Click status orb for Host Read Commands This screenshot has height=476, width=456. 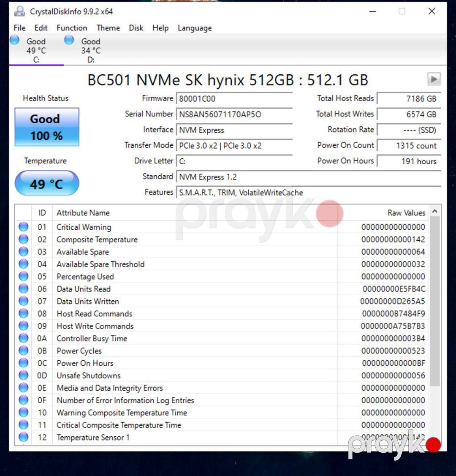click(23, 313)
